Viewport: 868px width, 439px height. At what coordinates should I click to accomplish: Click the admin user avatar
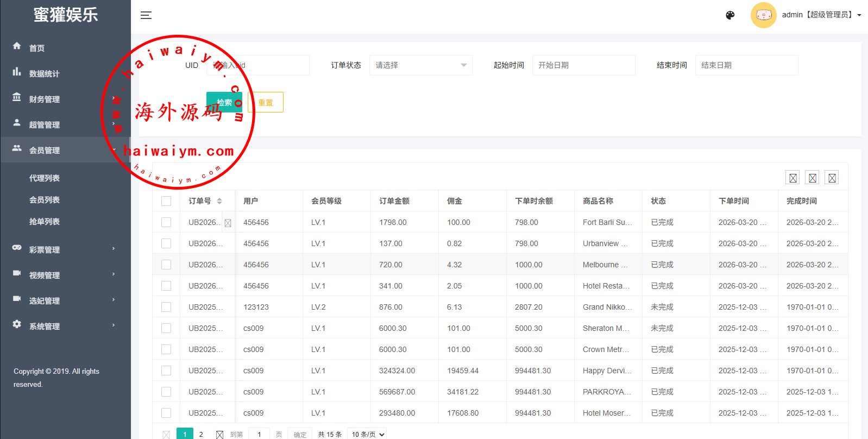pyautogui.click(x=763, y=15)
